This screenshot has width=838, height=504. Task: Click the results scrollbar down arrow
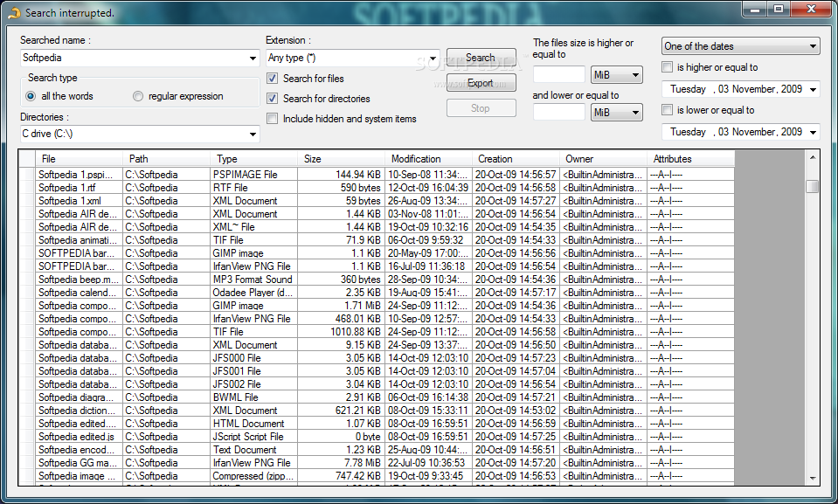click(x=813, y=479)
